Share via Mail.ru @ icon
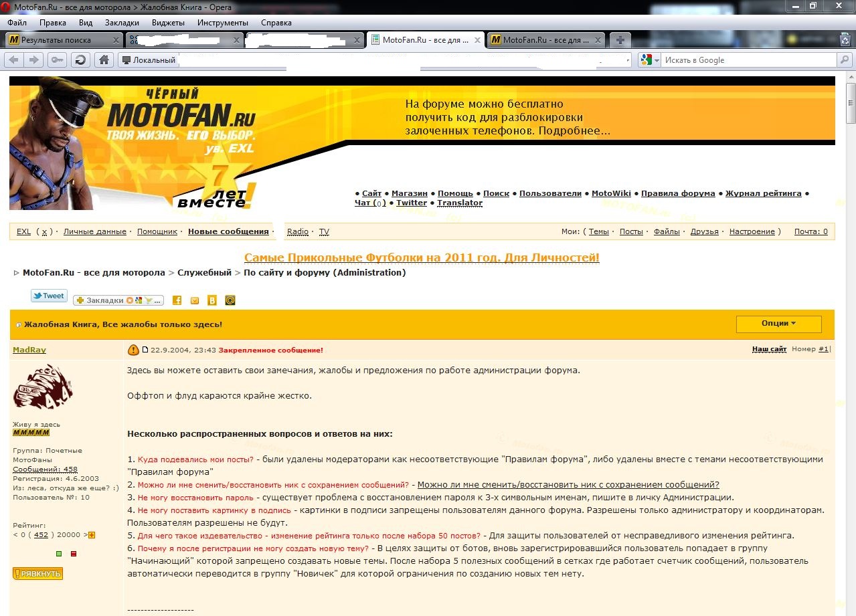Image resolution: width=856 pixels, height=616 pixels. click(x=230, y=300)
